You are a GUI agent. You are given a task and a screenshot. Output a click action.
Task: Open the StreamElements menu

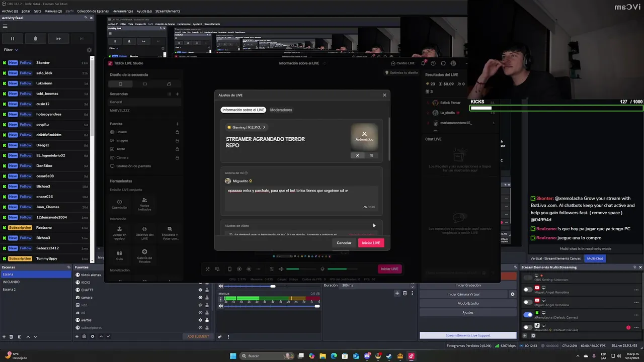click(x=168, y=11)
